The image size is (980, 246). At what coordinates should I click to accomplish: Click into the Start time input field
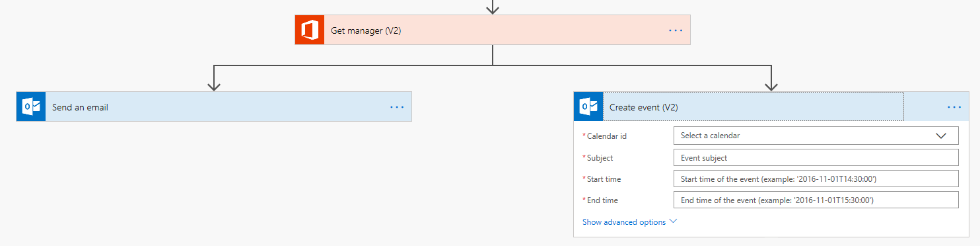tap(816, 179)
